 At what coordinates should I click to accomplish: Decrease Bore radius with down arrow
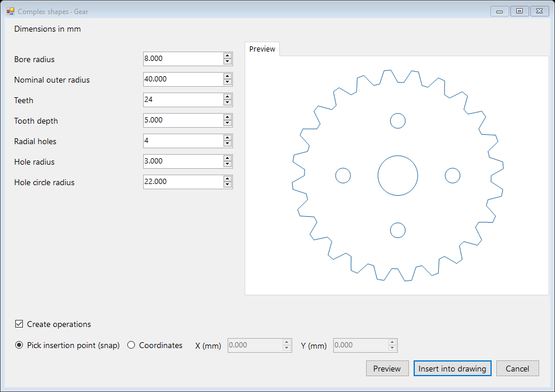pos(228,62)
